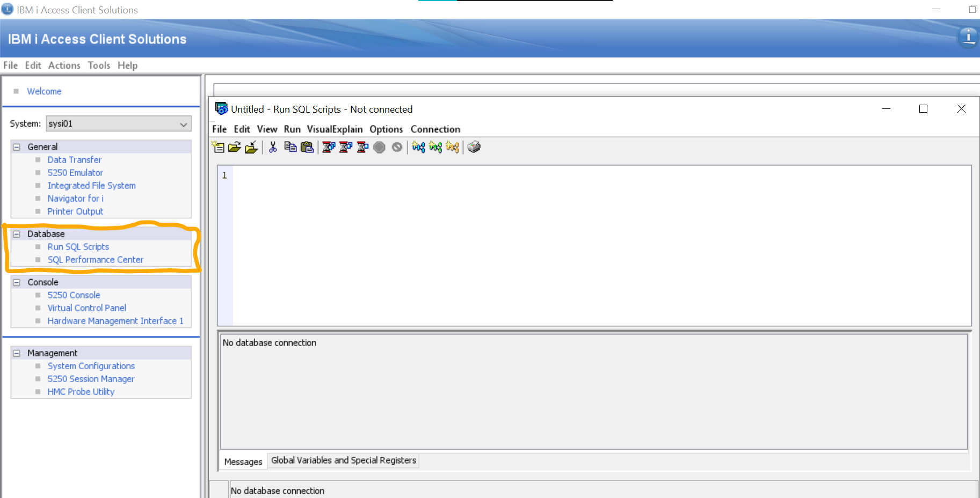Click the blue Visual Explain icon
This screenshot has width=980, height=498.
coord(418,147)
